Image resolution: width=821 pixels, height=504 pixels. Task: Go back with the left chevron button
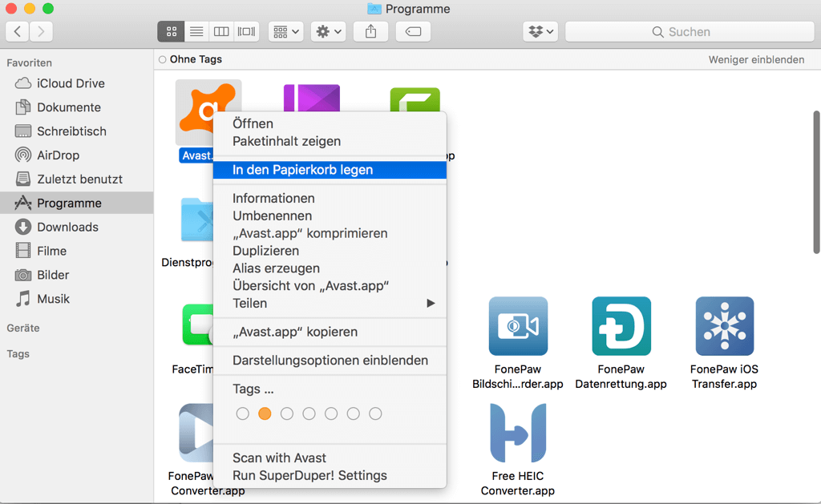(18, 31)
